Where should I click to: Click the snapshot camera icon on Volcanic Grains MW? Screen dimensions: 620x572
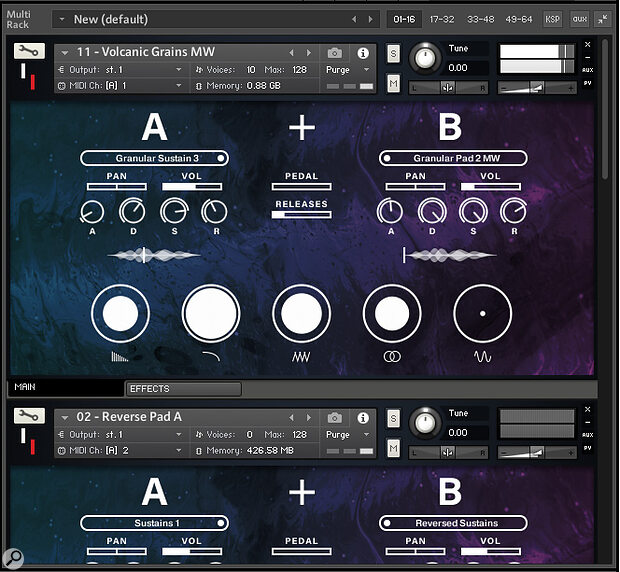[x=335, y=53]
